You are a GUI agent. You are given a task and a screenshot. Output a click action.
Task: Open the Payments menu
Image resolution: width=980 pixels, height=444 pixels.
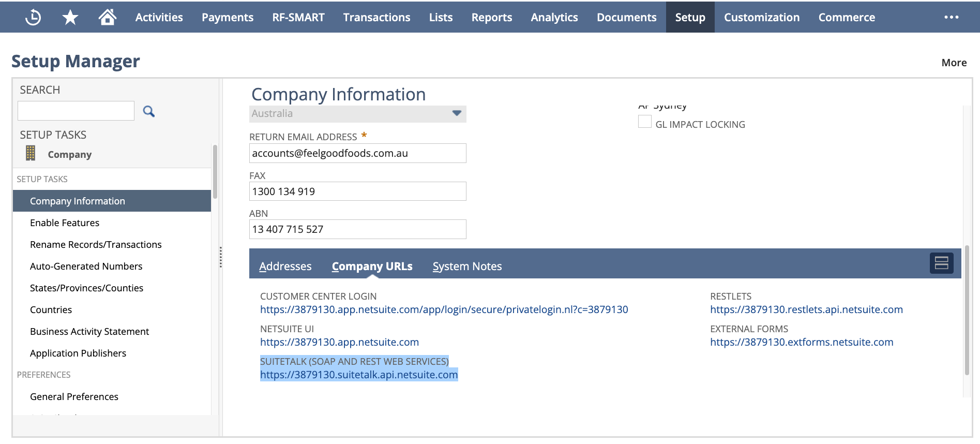[228, 17]
